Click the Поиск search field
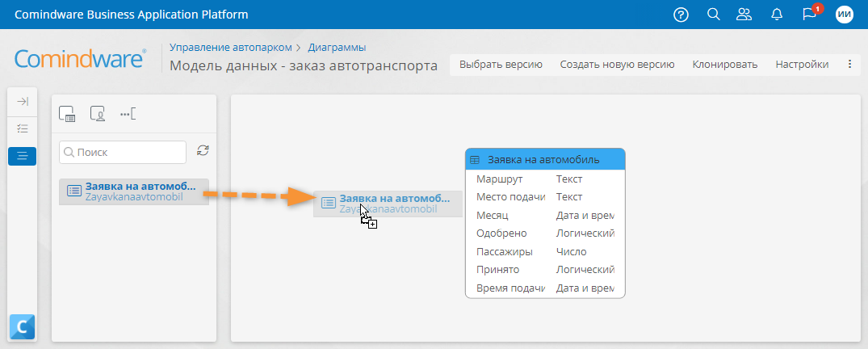 (x=123, y=153)
